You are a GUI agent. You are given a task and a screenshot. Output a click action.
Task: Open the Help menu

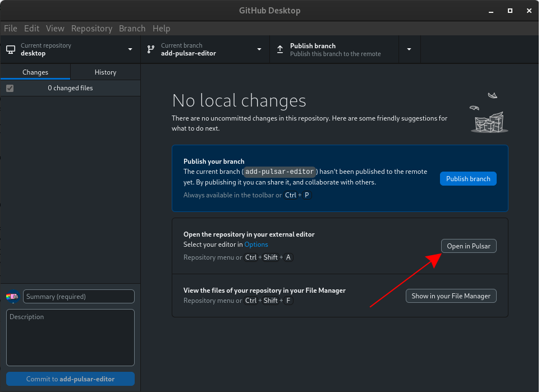[162, 28]
